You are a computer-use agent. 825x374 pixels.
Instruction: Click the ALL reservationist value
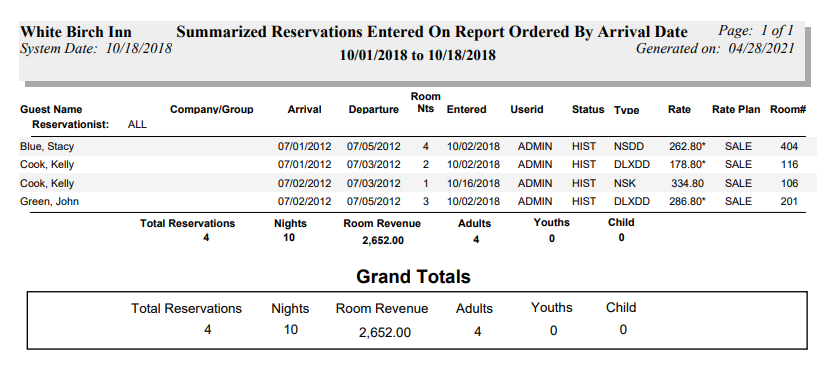pos(137,125)
